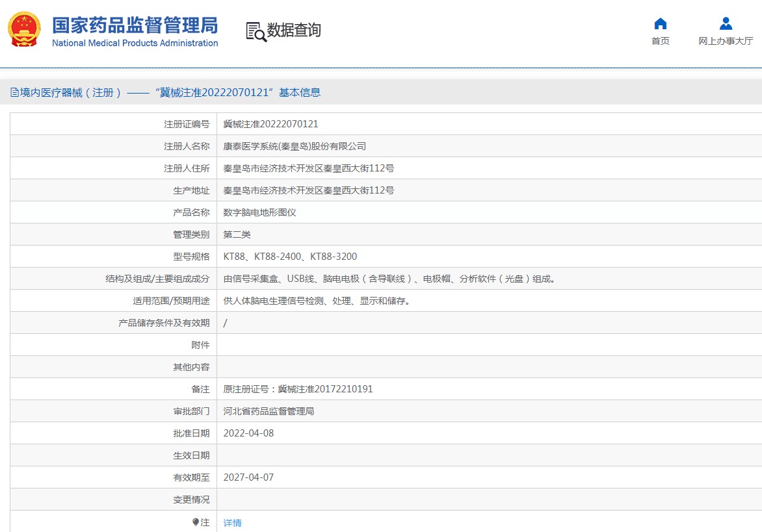Click the 型号规格 row label
The height and width of the screenshot is (532, 762).
[x=191, y=257]
